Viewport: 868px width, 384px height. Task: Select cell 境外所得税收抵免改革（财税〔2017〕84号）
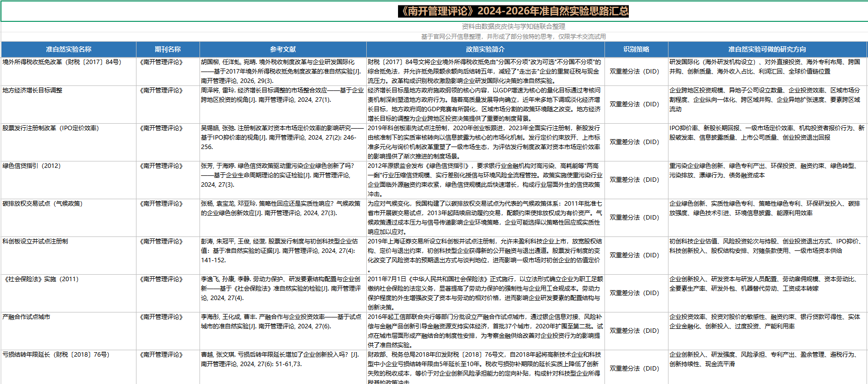point(68,72)
